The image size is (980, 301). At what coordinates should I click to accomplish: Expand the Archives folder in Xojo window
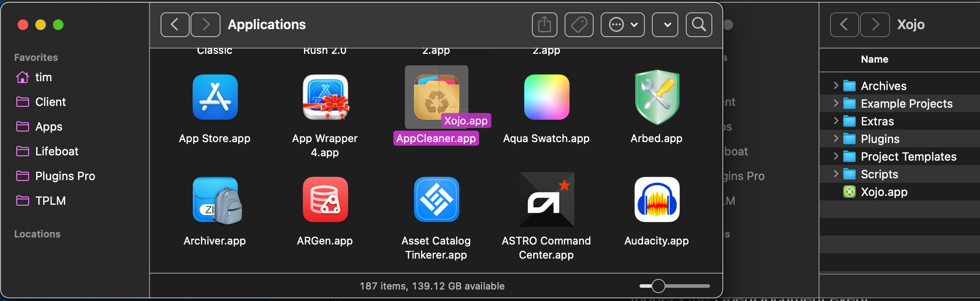point(836,86)
